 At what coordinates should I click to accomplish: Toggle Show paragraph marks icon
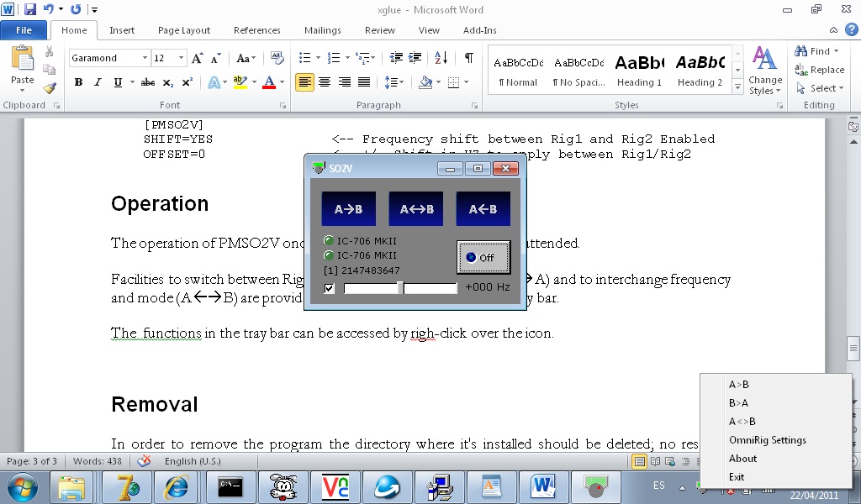click(469, 58)
